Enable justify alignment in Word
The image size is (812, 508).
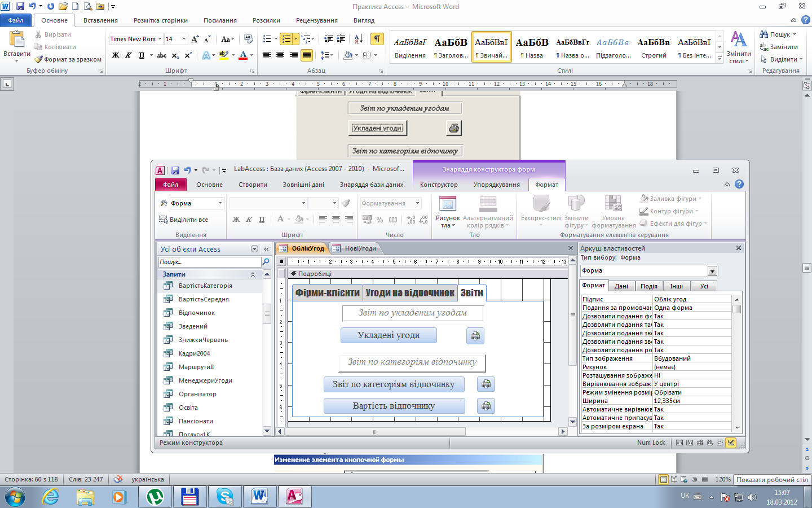pos(307,55)
